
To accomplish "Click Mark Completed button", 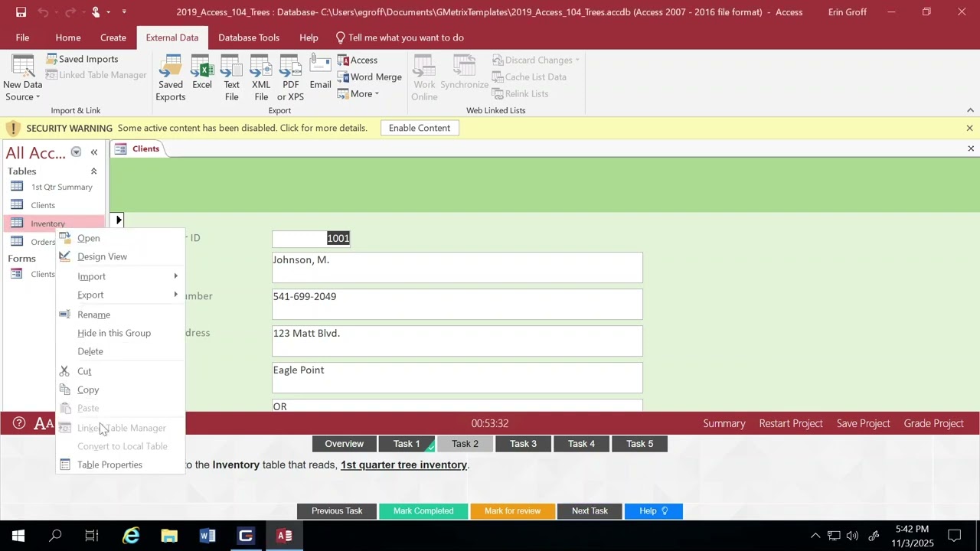I will click(x=423, y=511).
